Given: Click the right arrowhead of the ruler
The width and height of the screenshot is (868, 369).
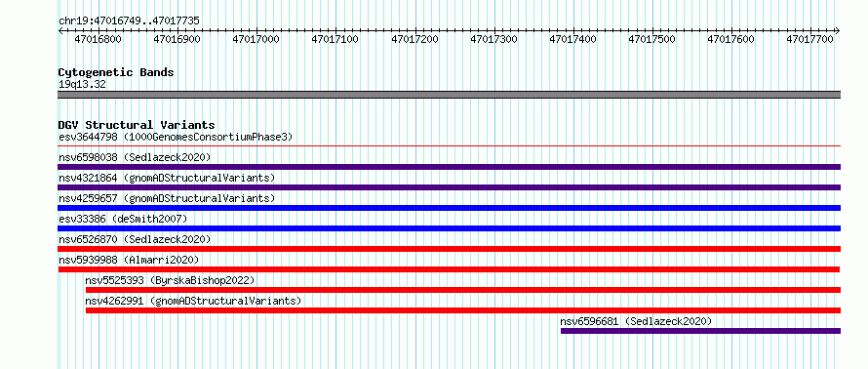Looking at the screenshot, I should 838,30.
